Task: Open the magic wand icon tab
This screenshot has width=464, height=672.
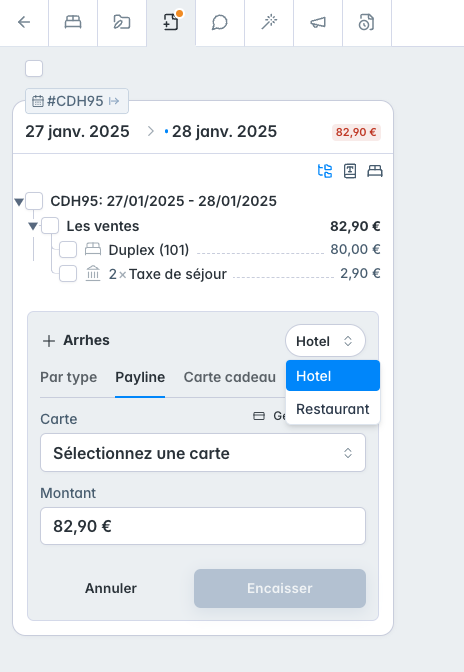Action: coord(269,22)
